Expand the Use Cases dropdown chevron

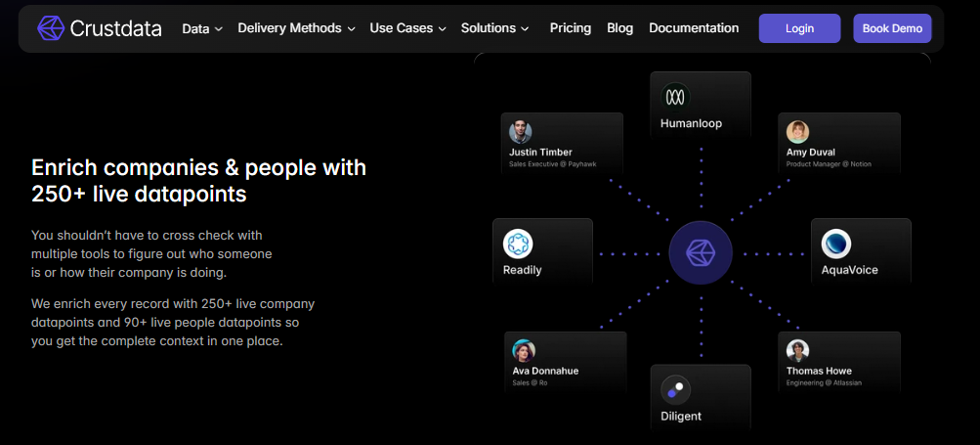click(442, 28)
